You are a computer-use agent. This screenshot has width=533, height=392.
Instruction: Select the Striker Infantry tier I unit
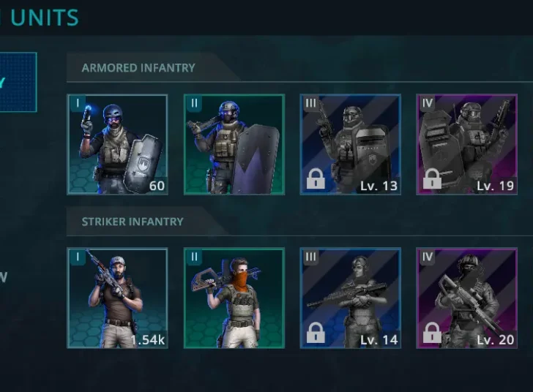(118, 298)
